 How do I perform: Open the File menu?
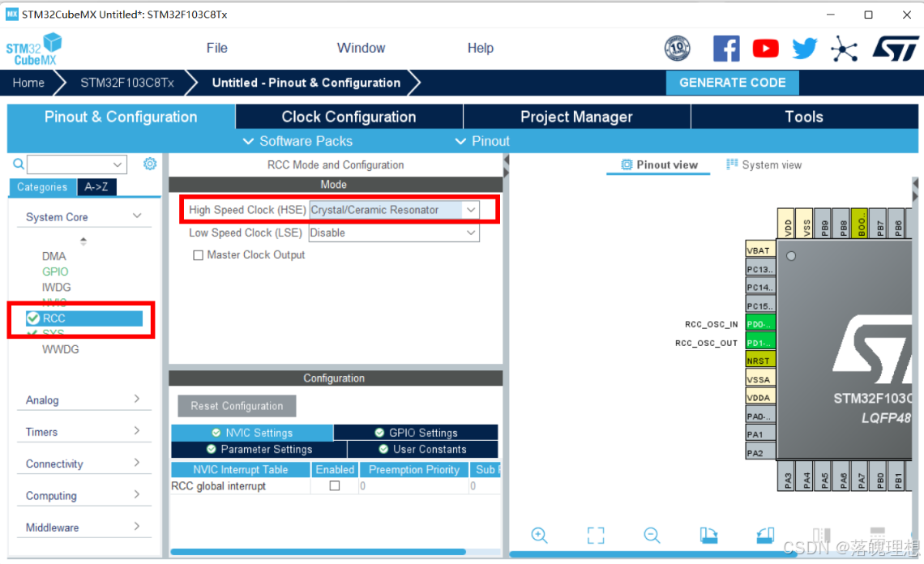tap(217, 48)
